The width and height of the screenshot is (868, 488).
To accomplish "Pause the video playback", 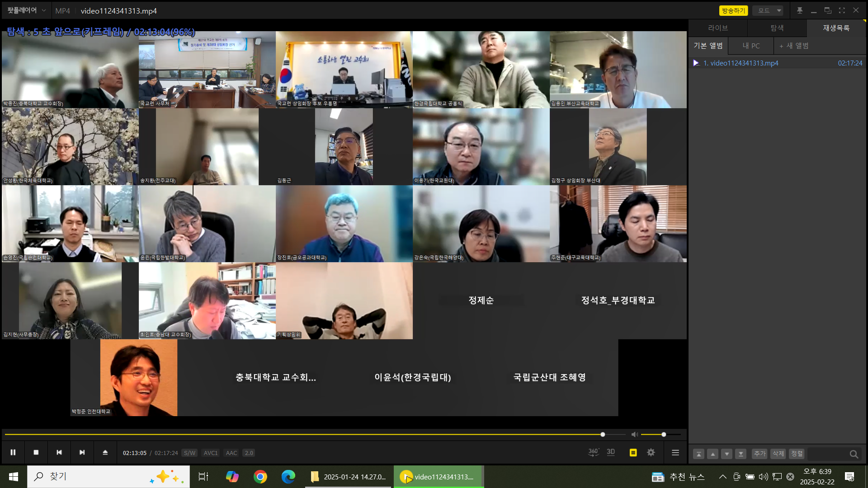I will [x=13, y=452].
